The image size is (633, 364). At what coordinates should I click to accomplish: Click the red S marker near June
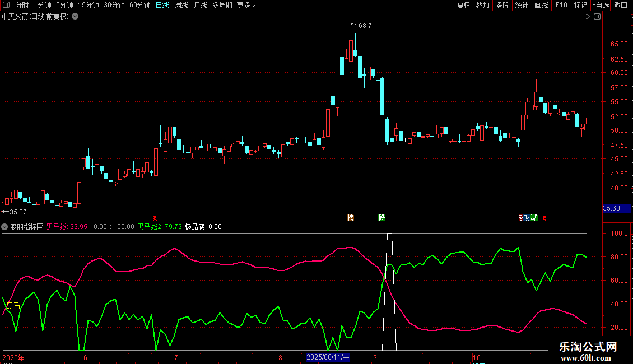click(x=155, y=218)
